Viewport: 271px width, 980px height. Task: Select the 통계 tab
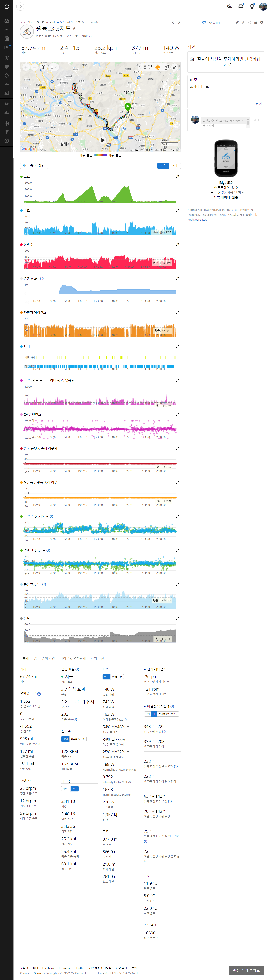pyautogui.click(x=25, y=659)
